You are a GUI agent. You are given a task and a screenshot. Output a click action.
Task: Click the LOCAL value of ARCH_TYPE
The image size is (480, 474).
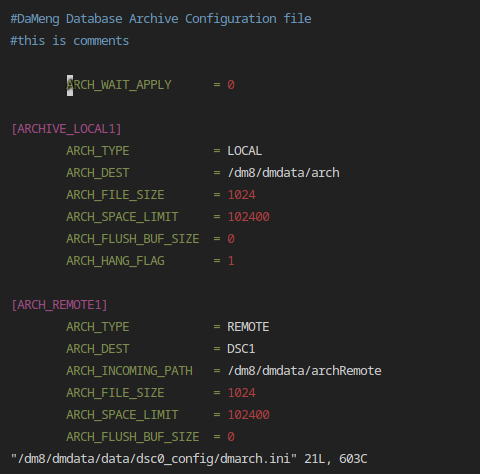(x=245, y=151)
